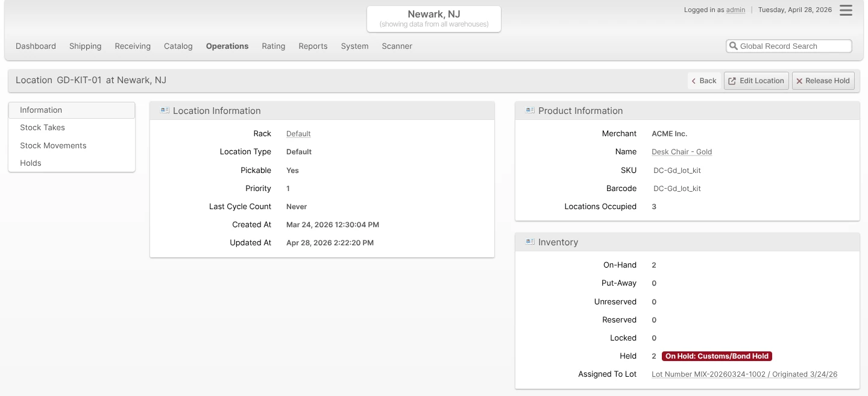The image size is (868, 396).
Task: Click the Inventory panel card icon
Action: click(x=530, y=242)
